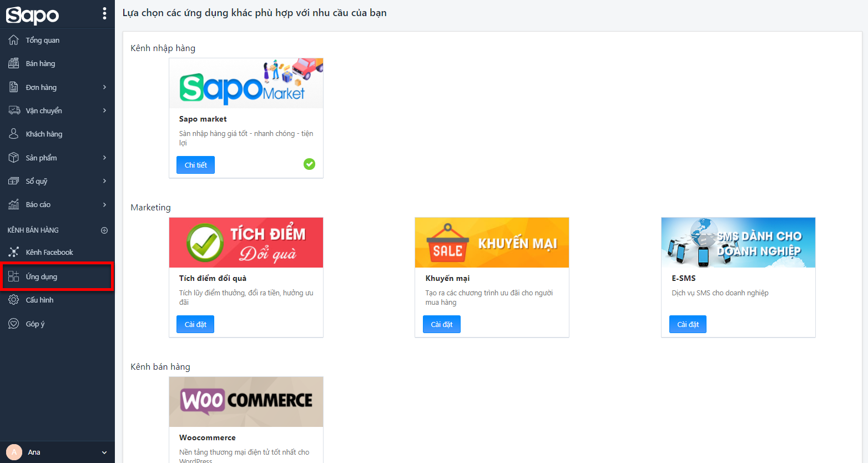Click Chi tiết on Sapo market card
This screenshot has height=463, width=868.
pyautogui.click(x=195, y=165)
